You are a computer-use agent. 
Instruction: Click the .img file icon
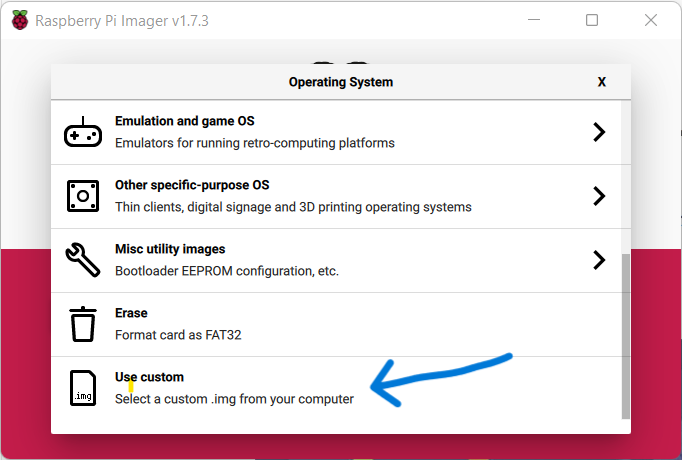pos(82,388)
